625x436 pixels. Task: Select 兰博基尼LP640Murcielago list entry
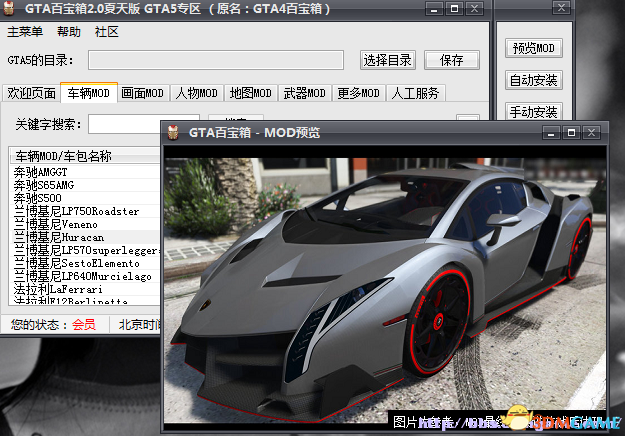click(x=86, y=276)
